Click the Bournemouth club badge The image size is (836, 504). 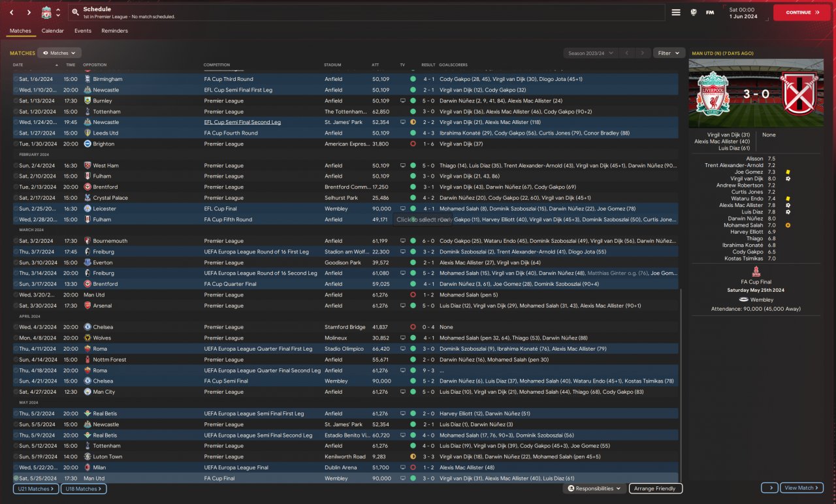point(88,241)
